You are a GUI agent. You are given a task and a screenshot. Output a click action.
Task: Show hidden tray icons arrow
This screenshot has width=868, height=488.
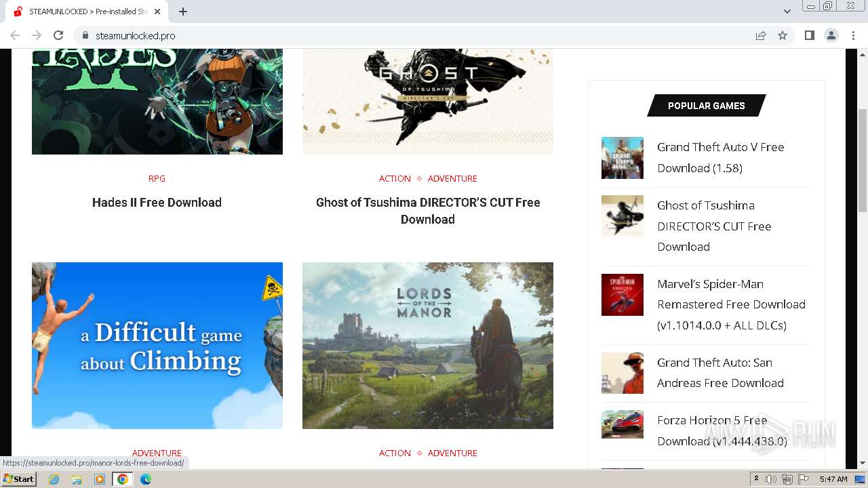757,479
